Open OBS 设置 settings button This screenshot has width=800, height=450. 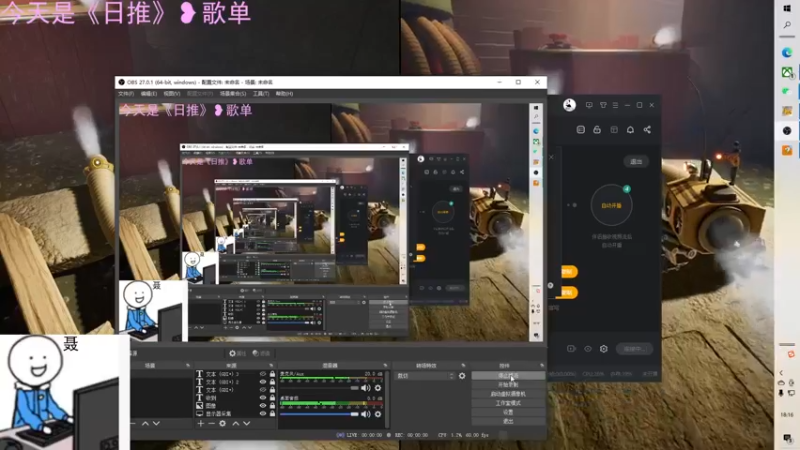(x=508, y=412)
